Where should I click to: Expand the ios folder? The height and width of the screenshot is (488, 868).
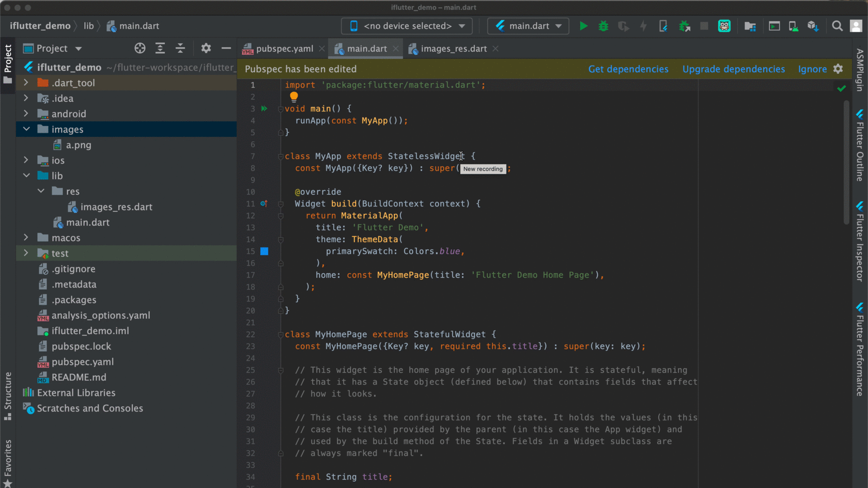click(x=26, y=160)
